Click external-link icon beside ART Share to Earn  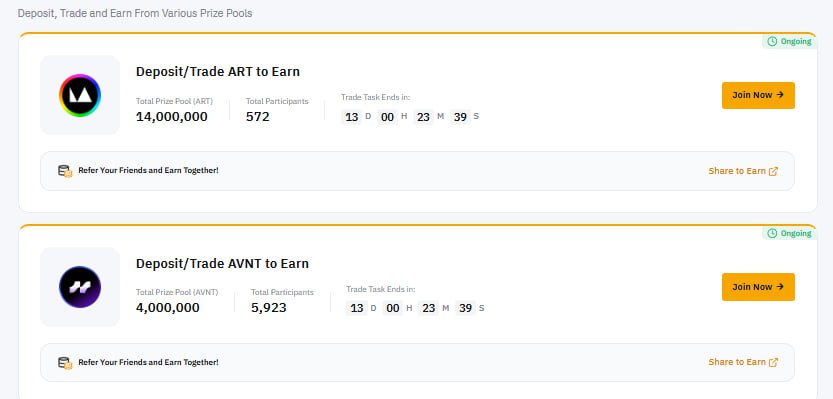point(774,171)
